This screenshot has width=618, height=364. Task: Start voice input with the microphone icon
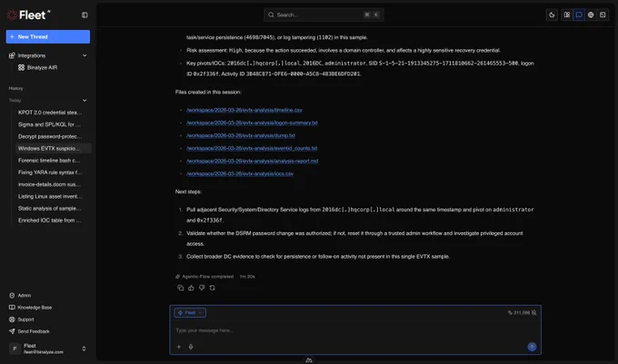point(191,347)
